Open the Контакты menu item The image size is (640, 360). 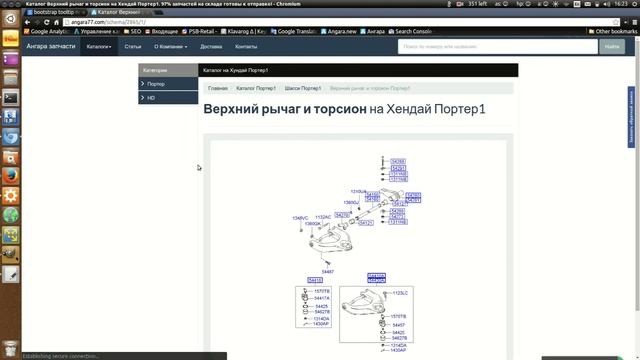246,47
